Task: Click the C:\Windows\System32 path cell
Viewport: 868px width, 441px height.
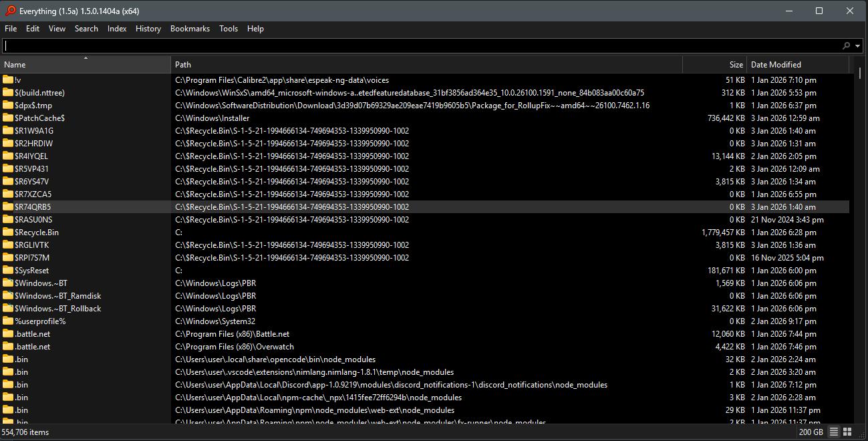Action: 215,321
